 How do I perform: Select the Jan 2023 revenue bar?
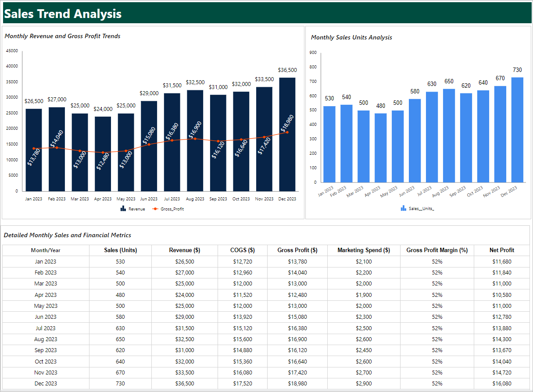coord(34,150)
